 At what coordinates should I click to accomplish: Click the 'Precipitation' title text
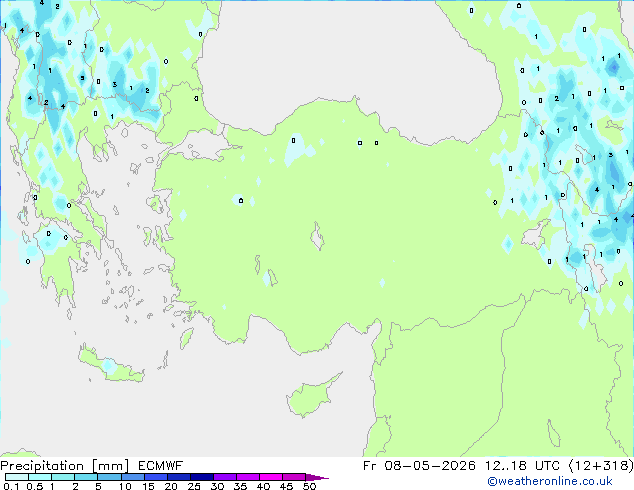coord(42,466)
